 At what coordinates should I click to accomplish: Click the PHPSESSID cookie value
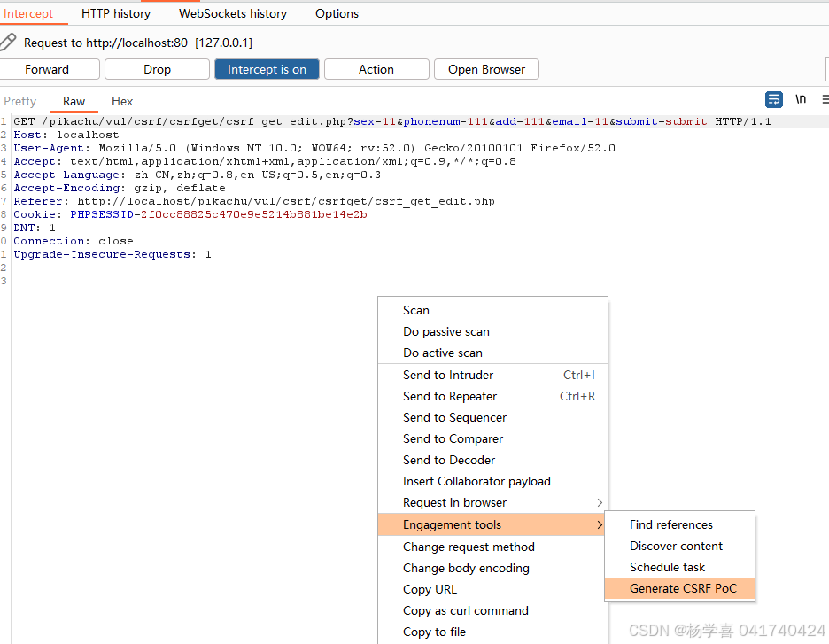[x=254, y=214]
